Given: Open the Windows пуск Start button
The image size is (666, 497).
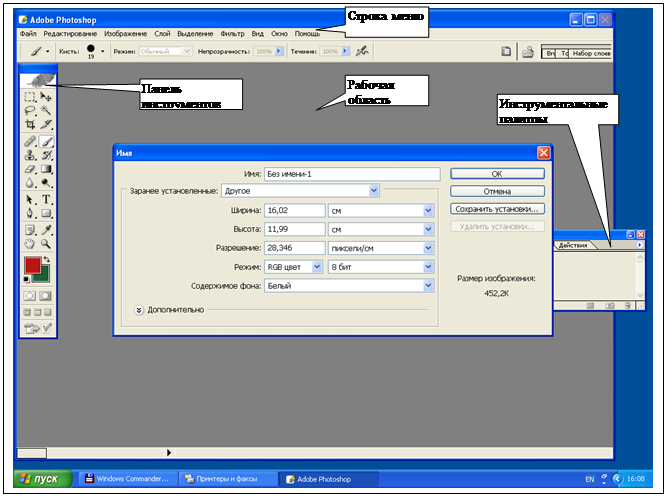Looking at the screenshot, I should pos(42,479).
